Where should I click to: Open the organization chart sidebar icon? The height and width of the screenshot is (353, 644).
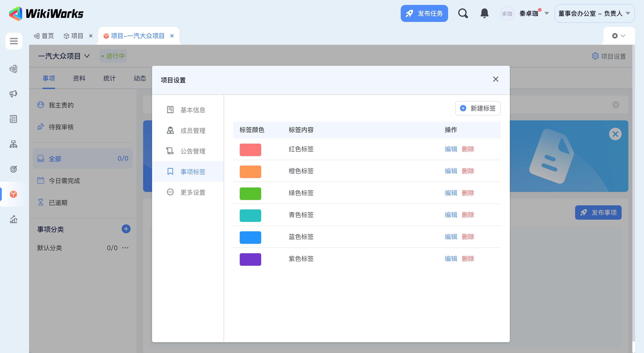pyautogui.click(x=13, y=144)
